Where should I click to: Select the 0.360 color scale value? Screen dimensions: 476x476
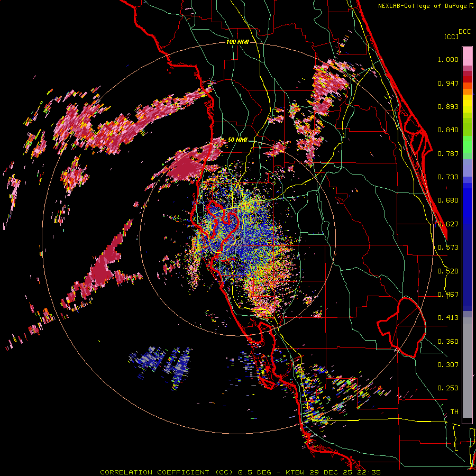click(x=448, y=342)
